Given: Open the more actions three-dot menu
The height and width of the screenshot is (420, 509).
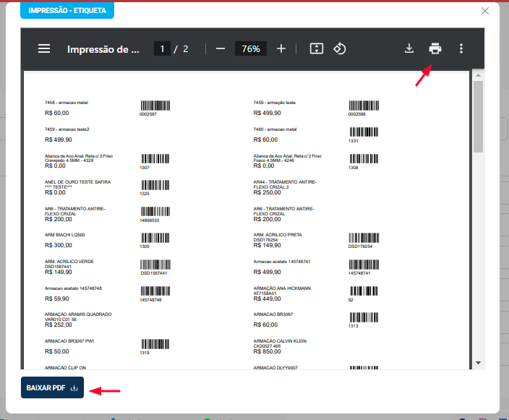Looking at the screenshot, I should pos(461,49).
